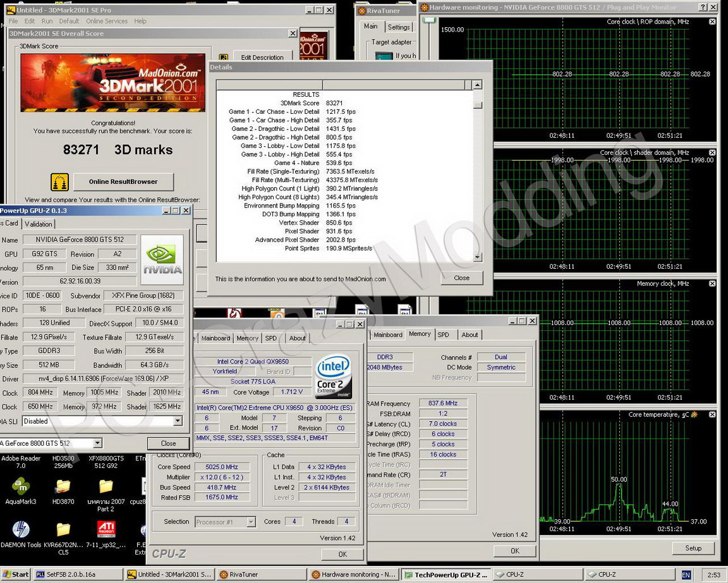Open the Online Services menu in 3DMark2001

pyautogui.click(x=106, y=21)
